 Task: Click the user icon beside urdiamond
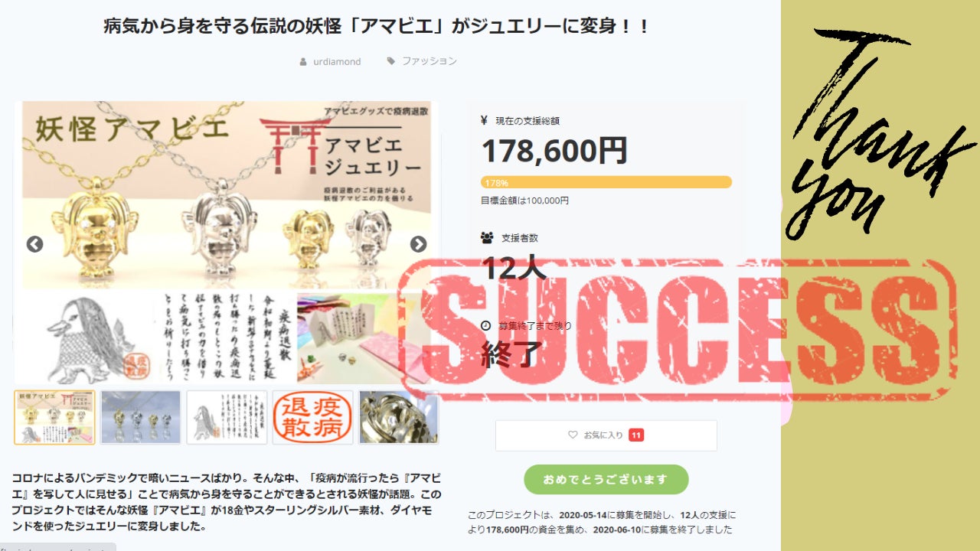[303, 61]
